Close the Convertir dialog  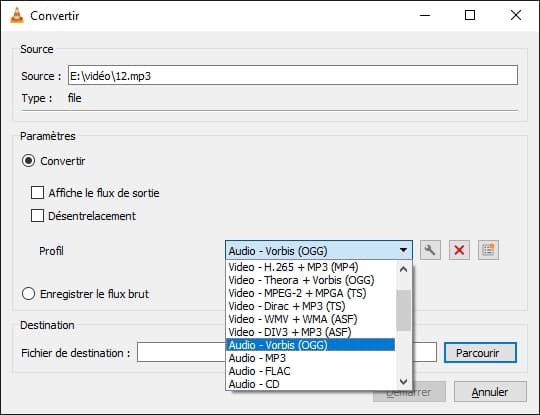[x=516, y=15]
